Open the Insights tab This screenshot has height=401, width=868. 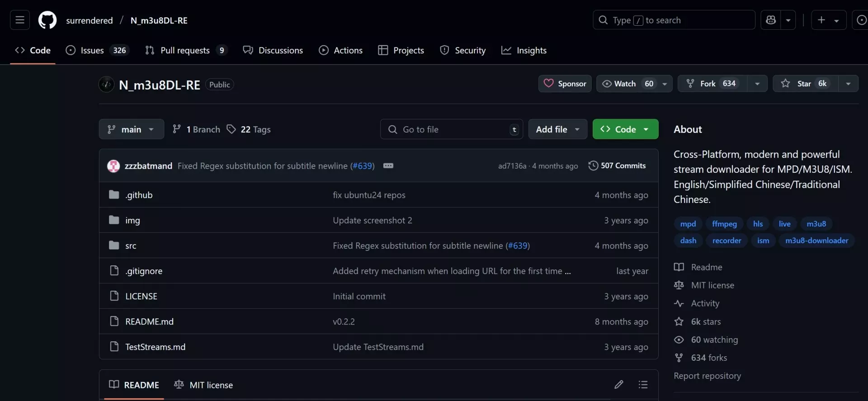524,50
